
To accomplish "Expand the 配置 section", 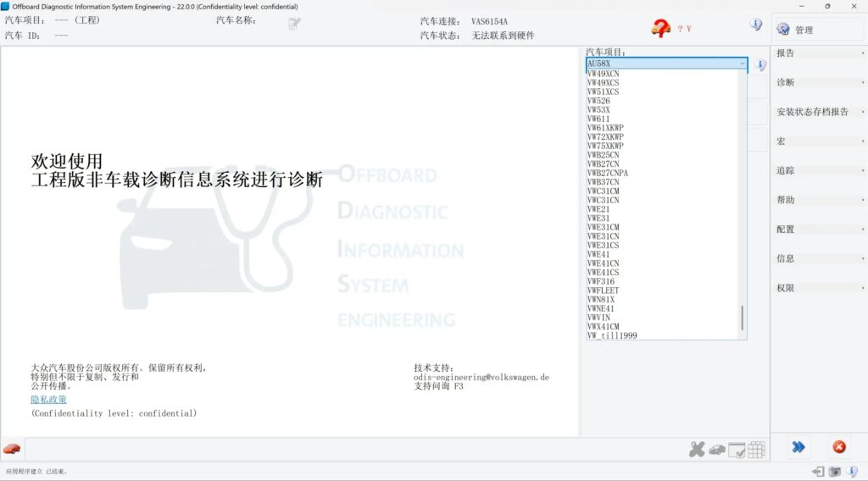I will tap(820, 229).
